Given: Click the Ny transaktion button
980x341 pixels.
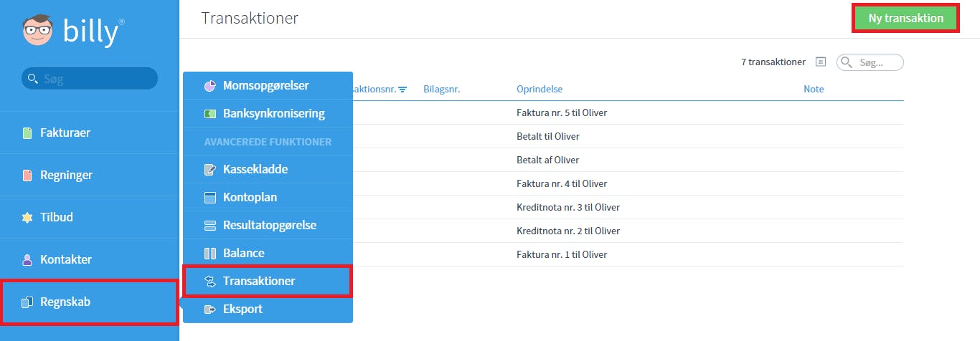Looking at the screenshot, I should (x=905, y=19).
